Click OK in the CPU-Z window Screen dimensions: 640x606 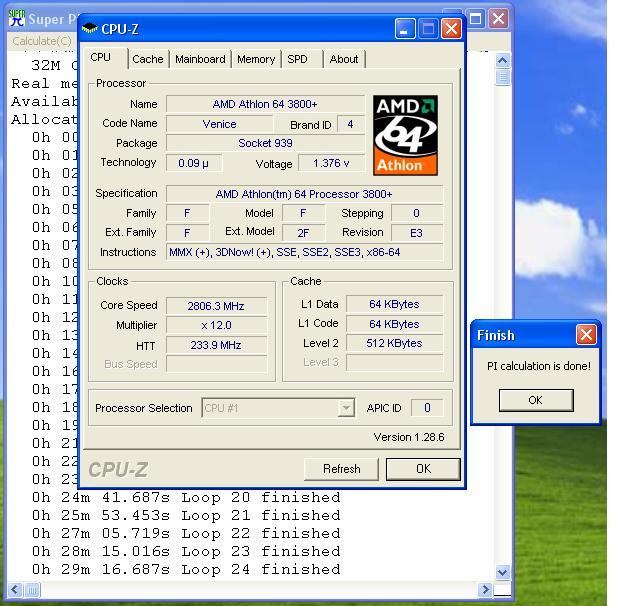point(423,469)
